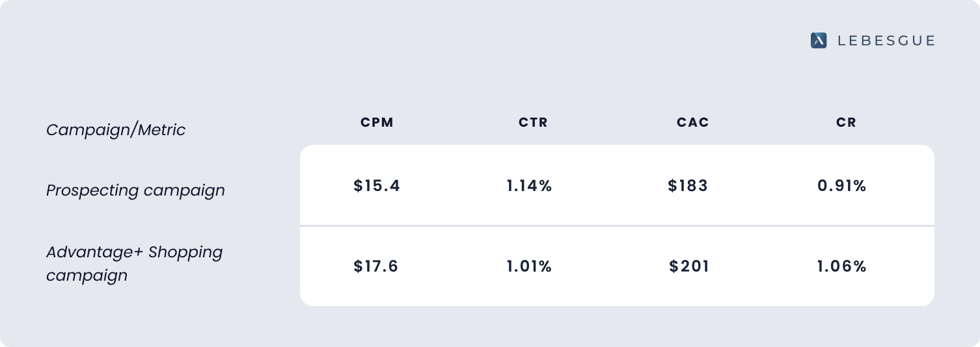Screen dimensions: 980x347
Task: Click the LEBESGUE brand text
Action: click(x=886, y=40)
